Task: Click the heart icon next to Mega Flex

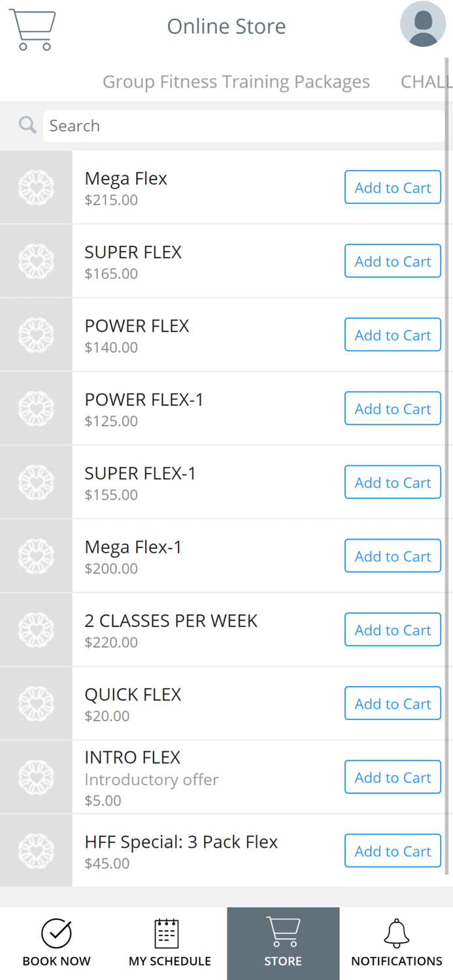Action: [35, 187]
